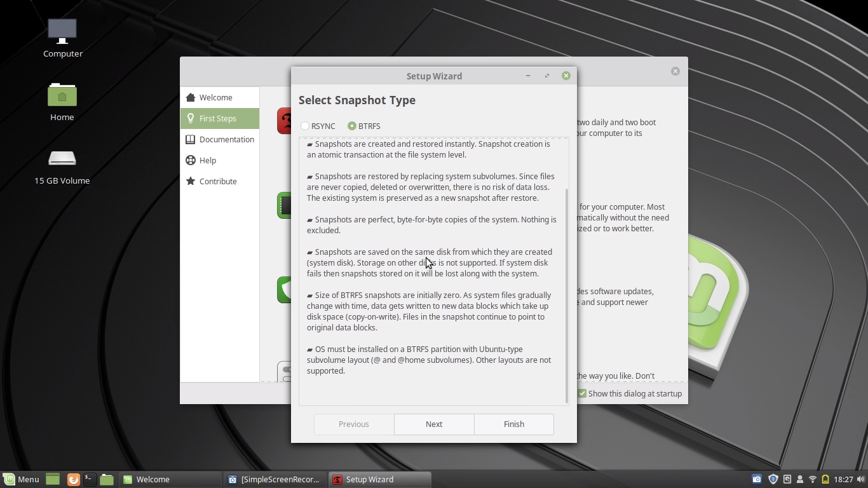Open Help in the Welcome sidebar
Image resolution: width=868 pixels, height=488 pixels.
pyautogui.click(x=220, y=160)
